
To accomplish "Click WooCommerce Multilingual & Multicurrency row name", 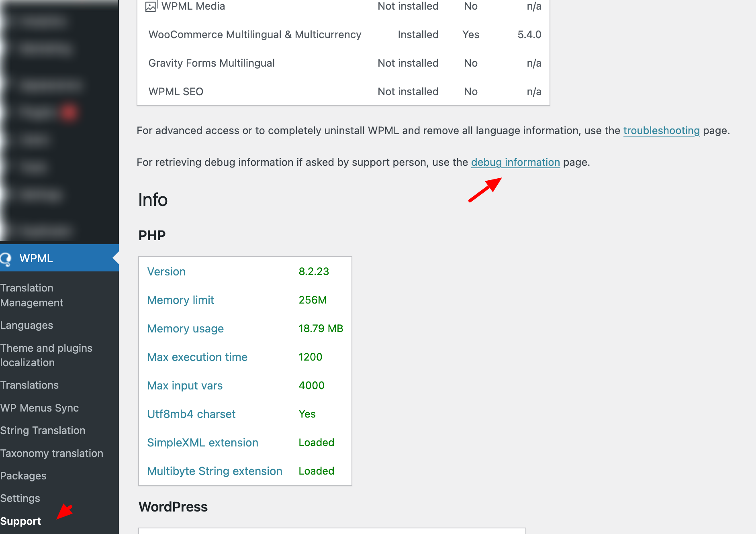I will coord(255,35).
